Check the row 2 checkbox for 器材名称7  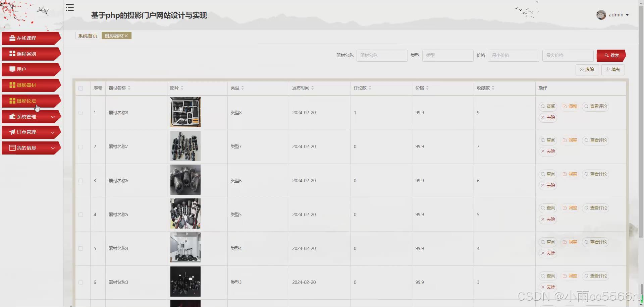click(80, 147)
